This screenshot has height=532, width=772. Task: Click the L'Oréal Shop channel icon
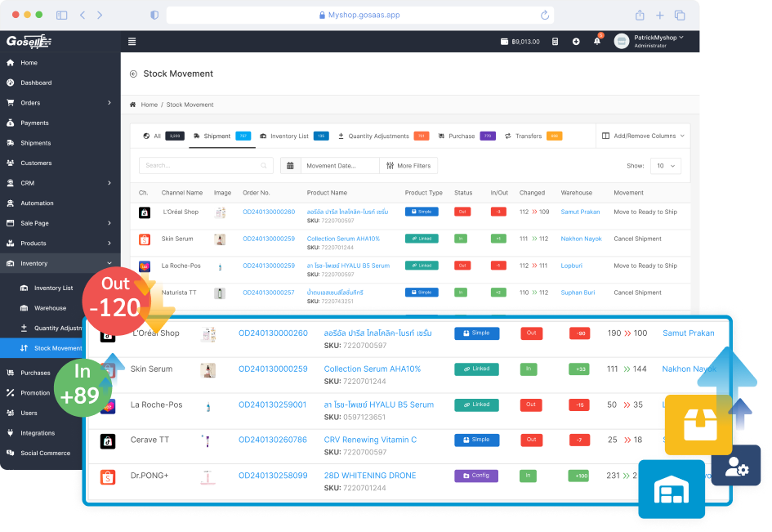pyautogui.click(x=145, y=212)
